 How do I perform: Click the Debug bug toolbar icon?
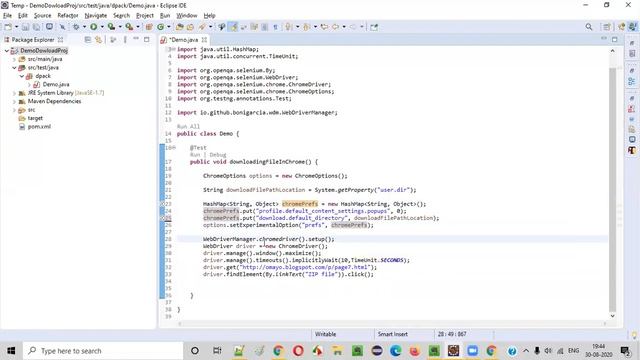[76, 27]
